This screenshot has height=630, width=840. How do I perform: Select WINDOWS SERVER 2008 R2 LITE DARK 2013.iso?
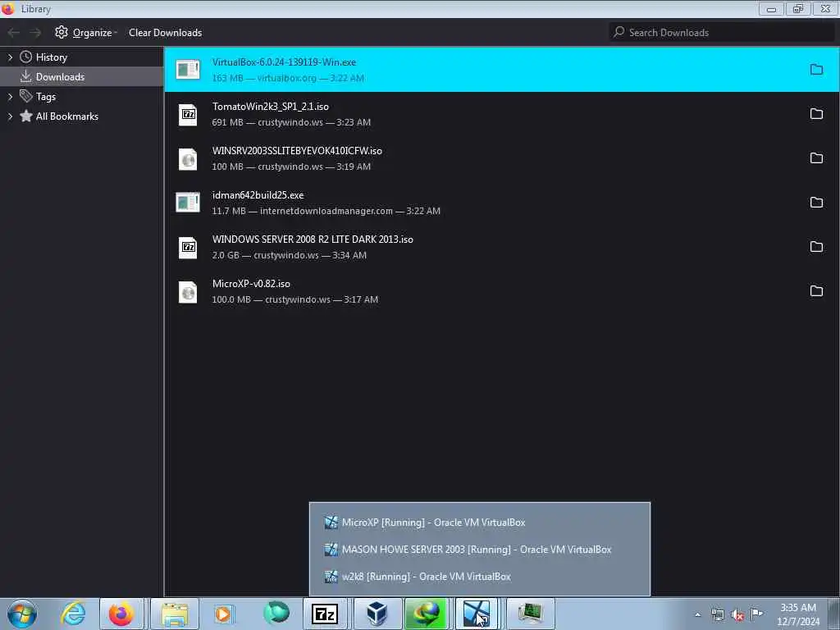click(x=501, y=247)
